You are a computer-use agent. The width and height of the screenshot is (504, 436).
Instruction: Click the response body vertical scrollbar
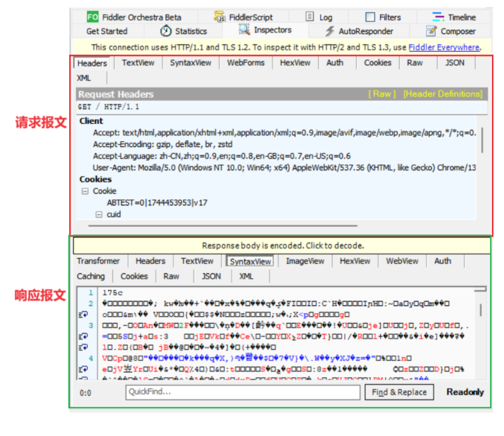pos(481,310)
